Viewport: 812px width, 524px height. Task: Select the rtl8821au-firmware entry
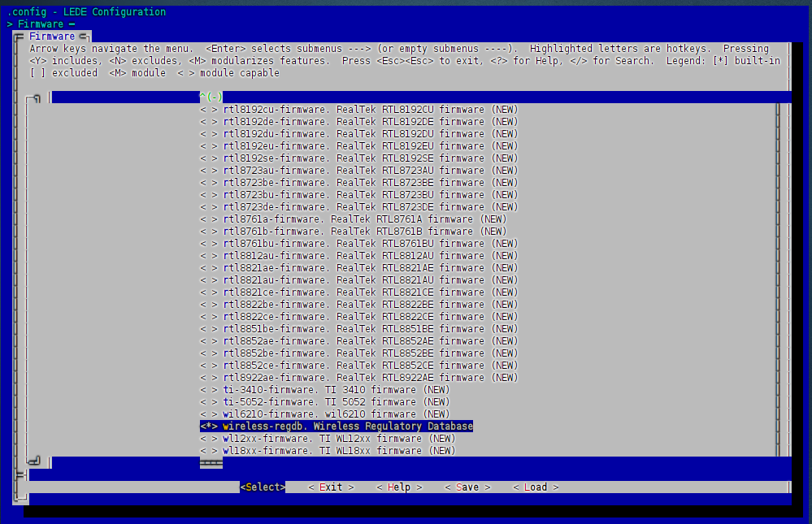(x=359, y=280)
